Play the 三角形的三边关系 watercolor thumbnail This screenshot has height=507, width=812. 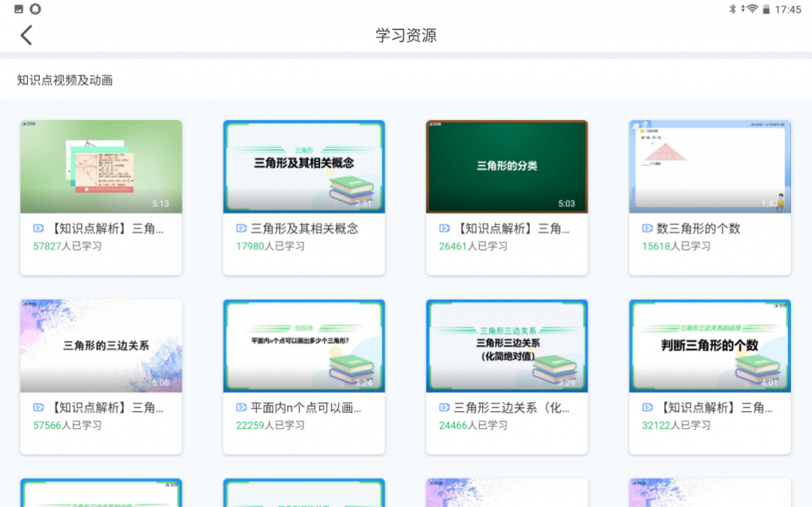101,346
